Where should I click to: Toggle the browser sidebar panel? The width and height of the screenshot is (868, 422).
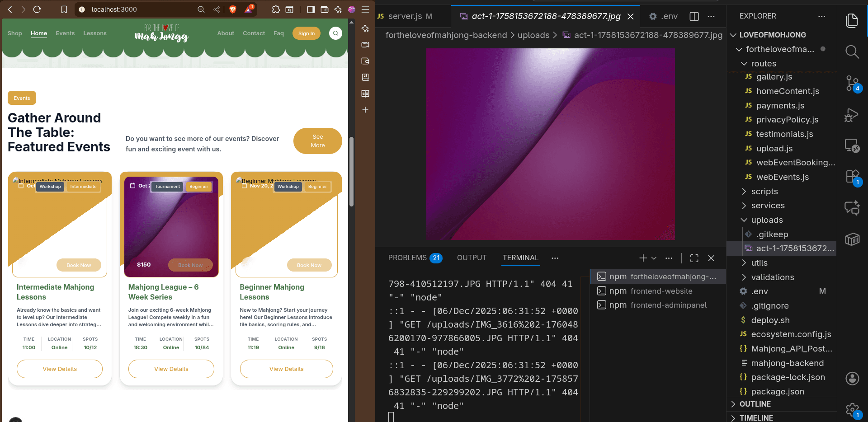pos(311,9)
